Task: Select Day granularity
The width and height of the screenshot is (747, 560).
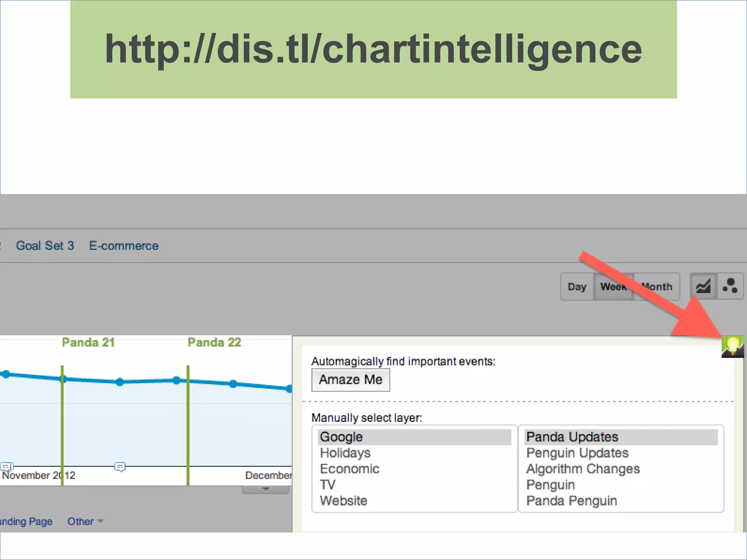Action: [577, 287]
